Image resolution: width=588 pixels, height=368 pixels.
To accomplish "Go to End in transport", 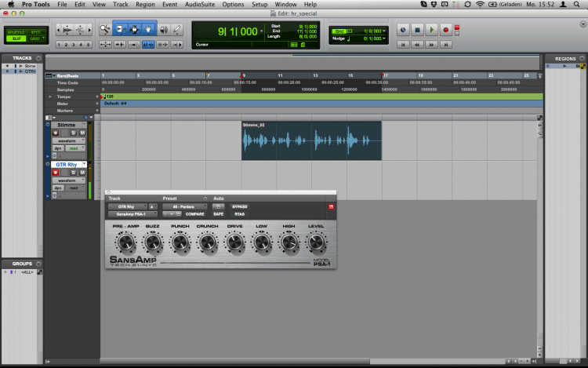I will click(446, 45).
